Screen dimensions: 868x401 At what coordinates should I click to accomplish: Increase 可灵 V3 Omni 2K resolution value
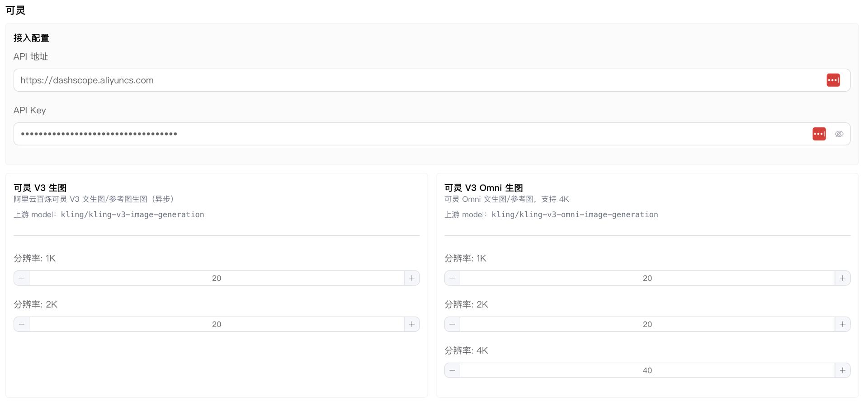click(x=842, y=324)
